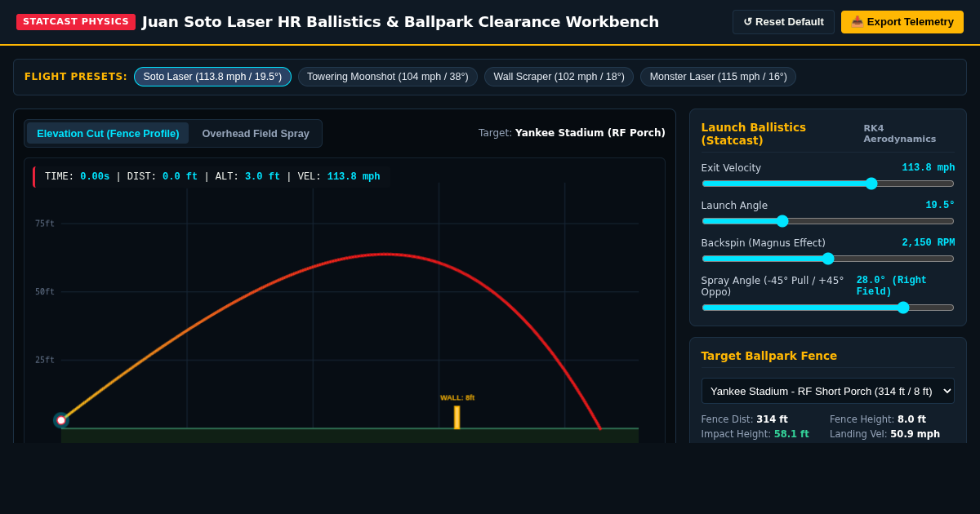Screen dimensions: 980x514
Task: Click the launch point marker on chart
Action: [x=61, y=420]
